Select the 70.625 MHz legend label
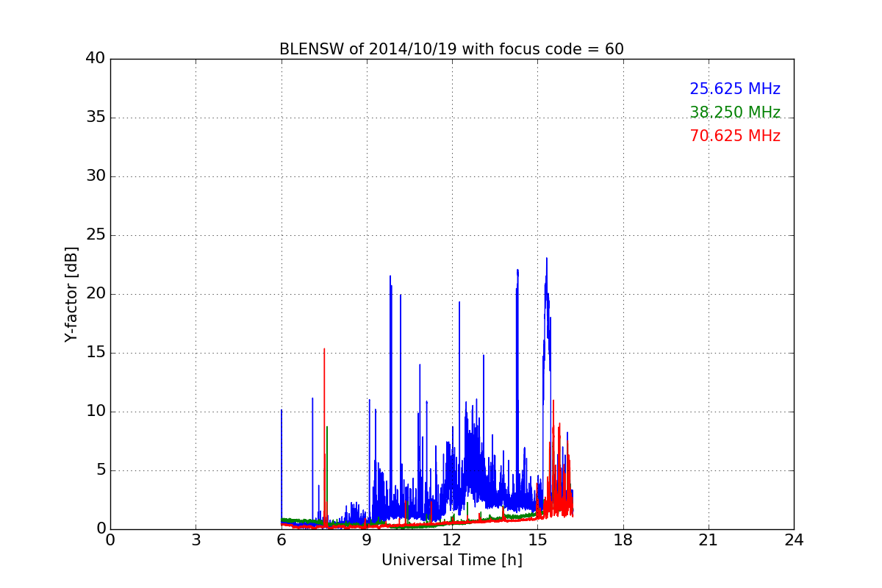Screen dimensions: 882x588 (x=735, y=136)
